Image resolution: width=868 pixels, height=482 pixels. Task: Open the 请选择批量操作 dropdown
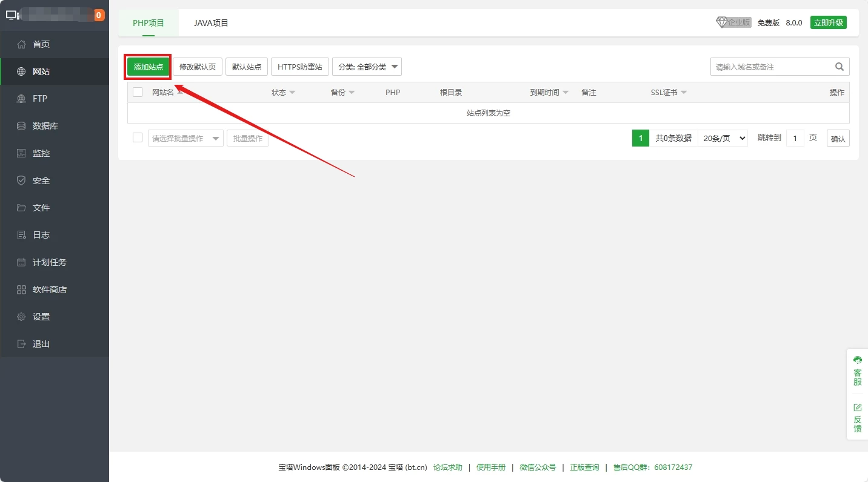[185, 138]
